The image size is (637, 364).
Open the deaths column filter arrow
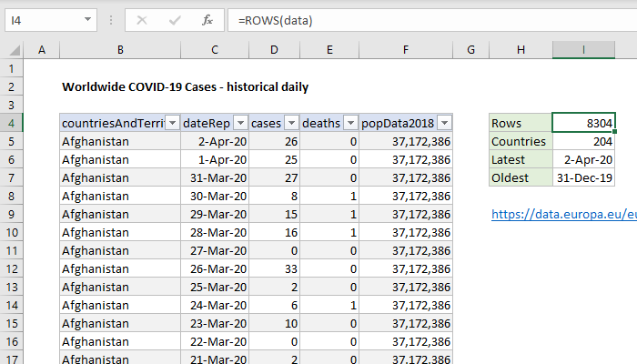point(349,123)
